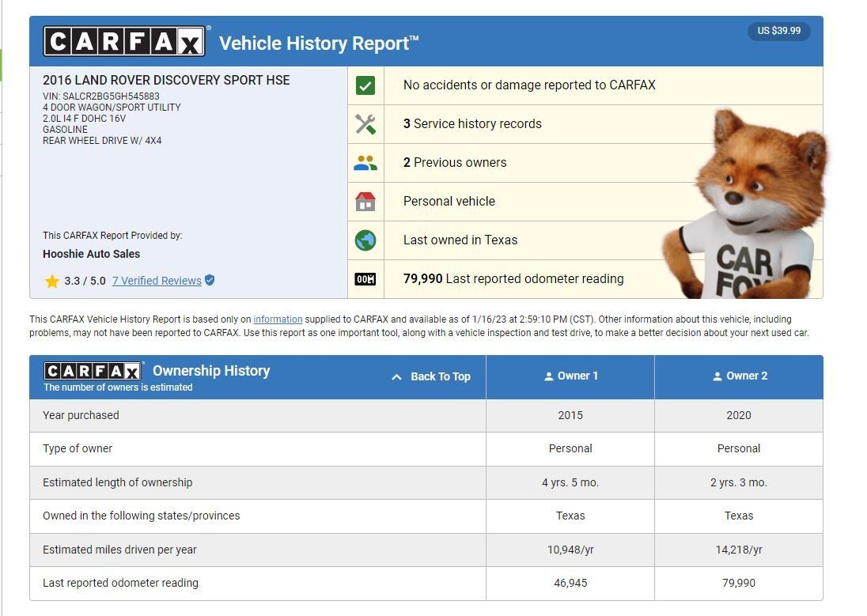
Task: Click Type of owner row label
Action: [78, 448]
